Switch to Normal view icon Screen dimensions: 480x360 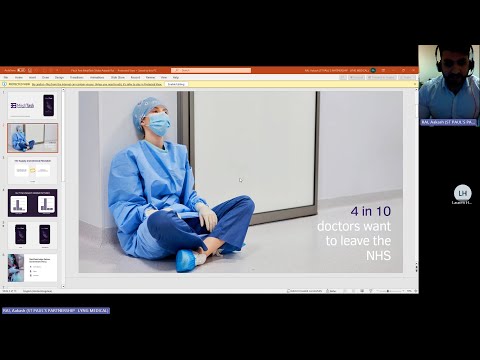345,291
